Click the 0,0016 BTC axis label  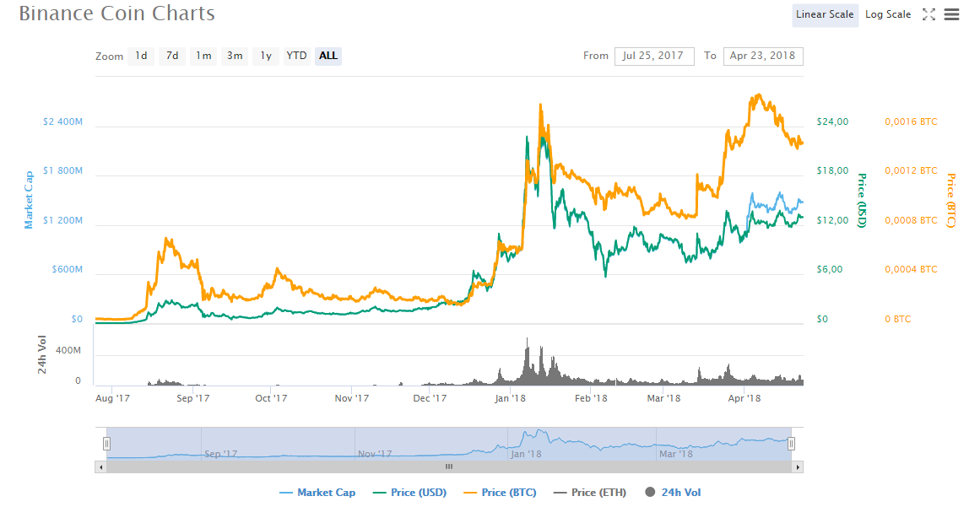[911, 121]
